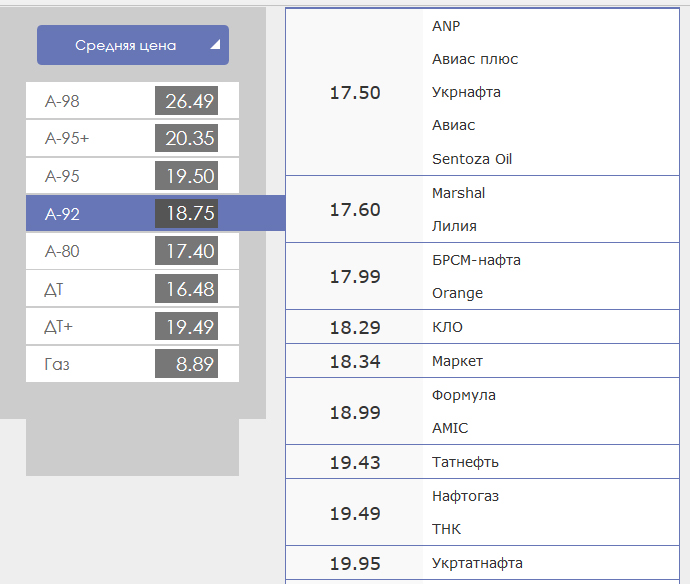Click the 26.49 price badge
The image size is (690, 584).
pyautogui.click(x=186, y=101)
